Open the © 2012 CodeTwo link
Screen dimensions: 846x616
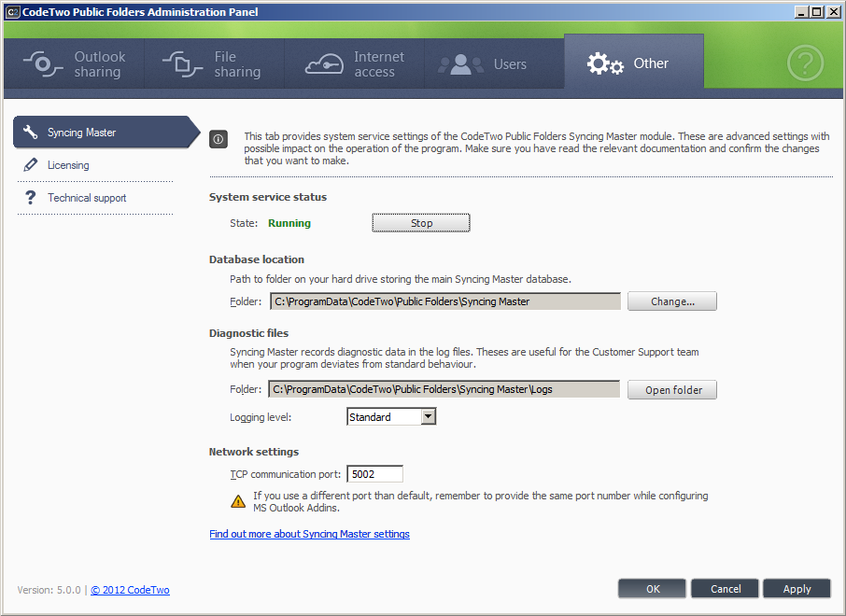130,590
